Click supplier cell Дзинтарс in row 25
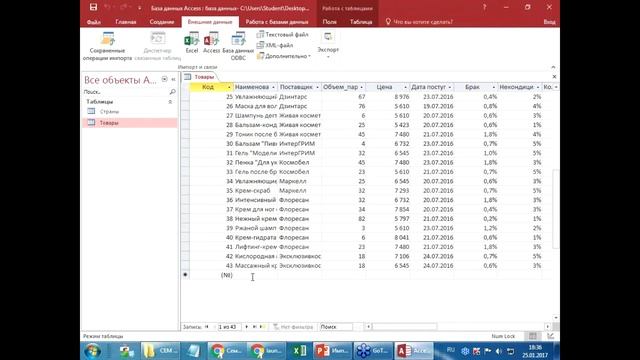Viewport: 640px width, 360px height. coord(300,97)
